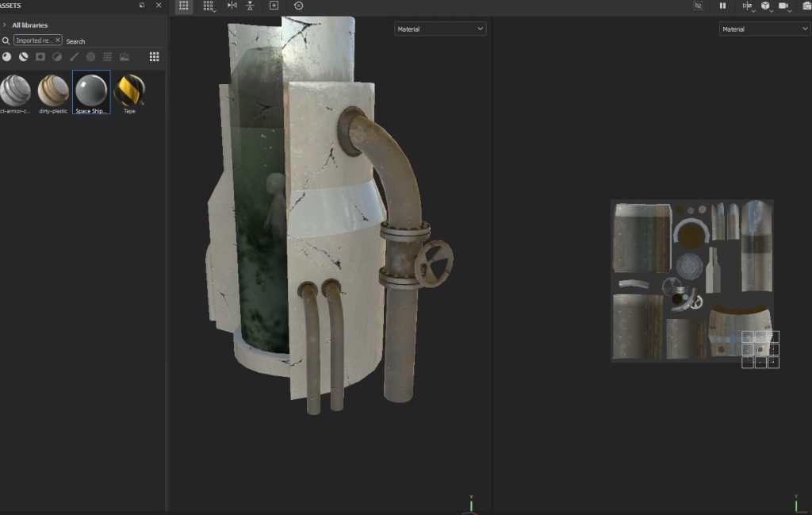Click the video camera icon in toolbar

point(783,6)
